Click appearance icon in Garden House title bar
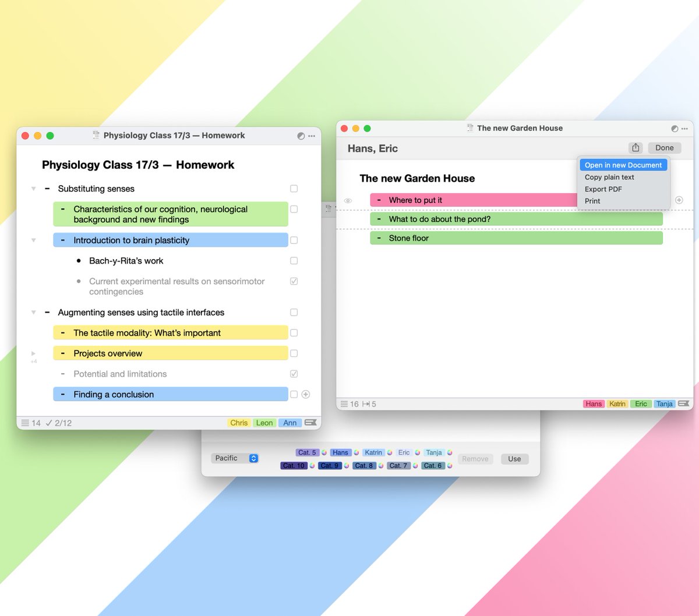Viewport: 699px width, 616px height. pyautogui.click(x=675, y=129)
